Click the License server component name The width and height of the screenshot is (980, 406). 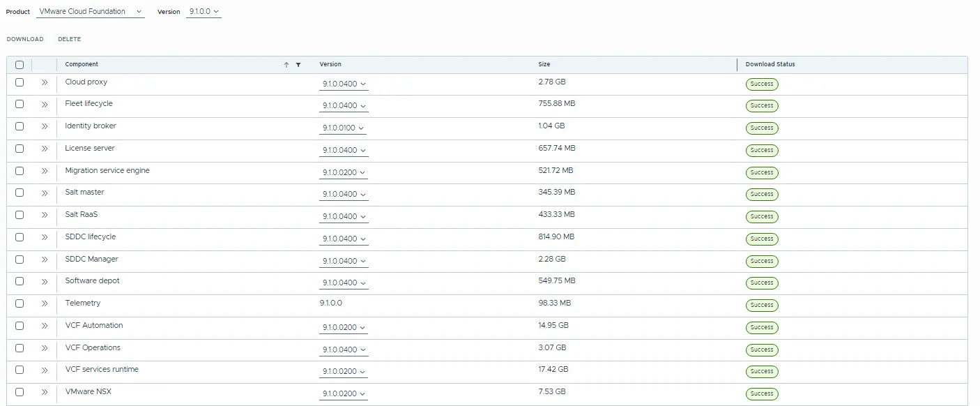coord(90,149)
